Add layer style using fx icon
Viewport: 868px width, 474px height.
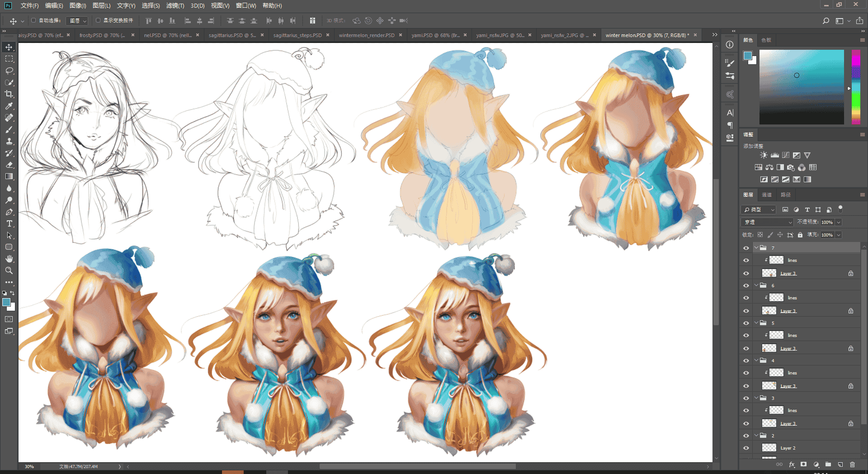[x=792, y=465]
